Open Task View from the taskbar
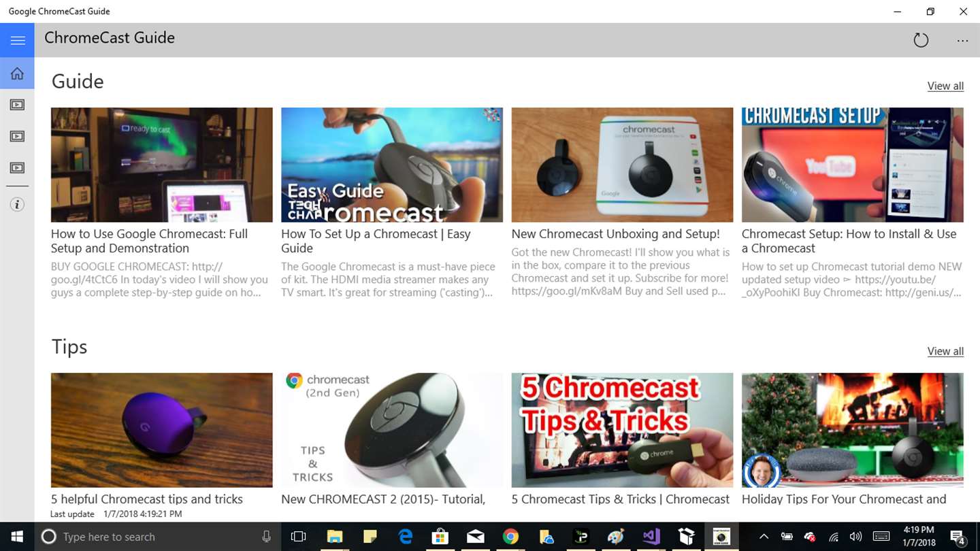Viewport: 980px width, 551px height. 298,537
